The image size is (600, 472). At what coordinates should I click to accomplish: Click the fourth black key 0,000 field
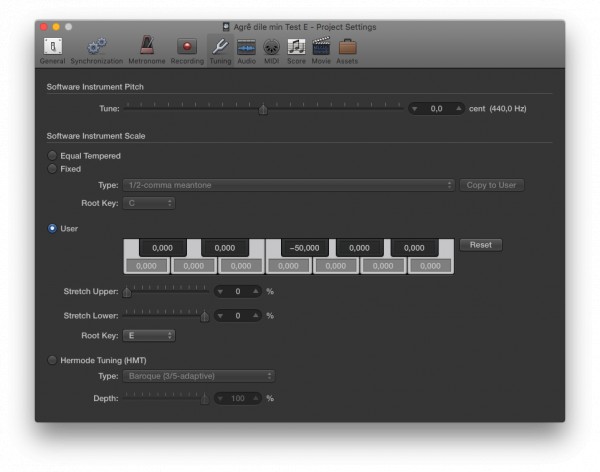360,248
